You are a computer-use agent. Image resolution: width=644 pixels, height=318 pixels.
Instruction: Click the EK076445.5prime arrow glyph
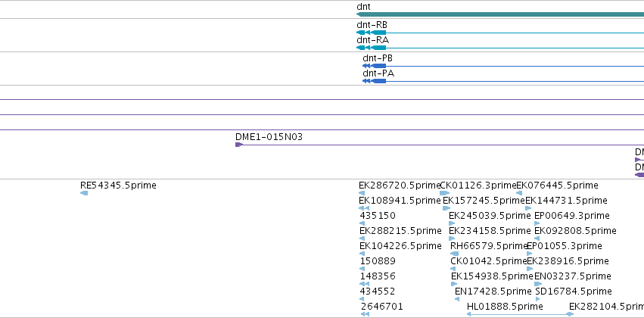(519, 193)
